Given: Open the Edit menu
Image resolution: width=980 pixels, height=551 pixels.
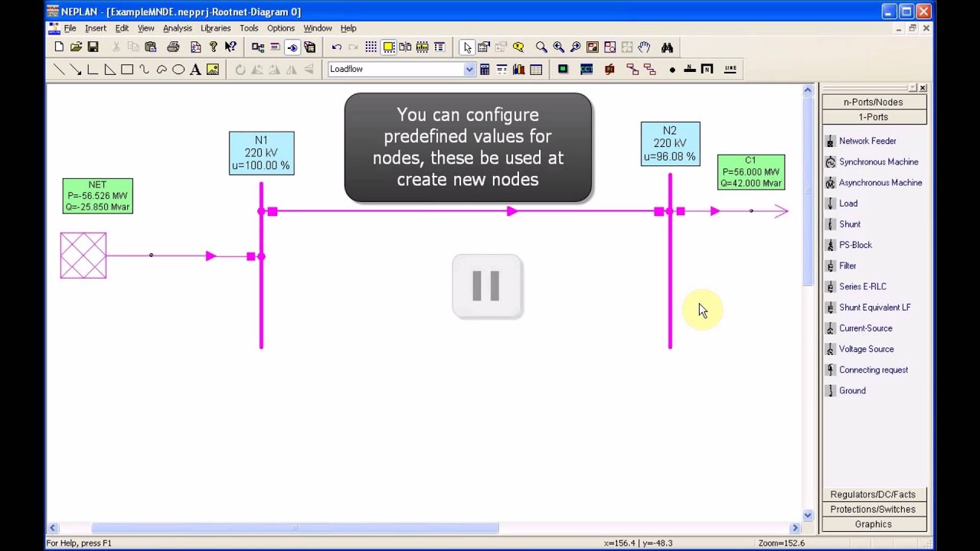Looking at the screenshot, I should coord(122,28).
